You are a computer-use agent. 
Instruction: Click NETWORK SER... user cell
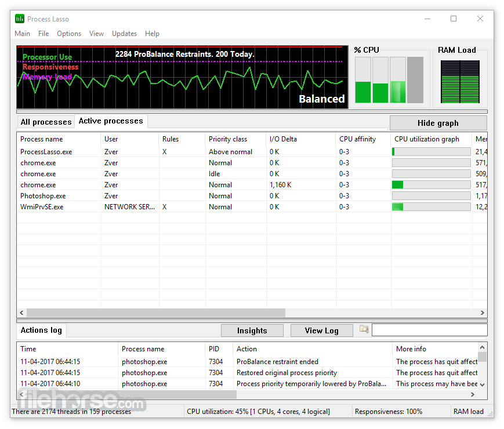click(129, 207)
